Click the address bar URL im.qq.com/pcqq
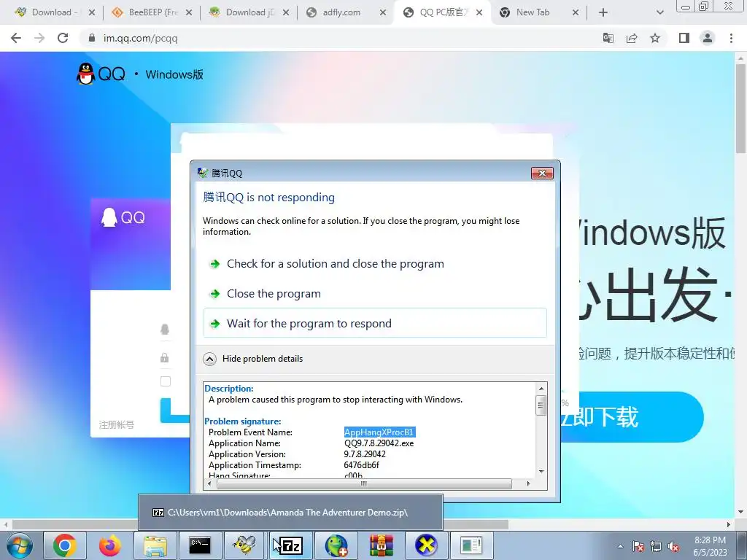This screenshot has width=747, height=560. click(141, 38)
